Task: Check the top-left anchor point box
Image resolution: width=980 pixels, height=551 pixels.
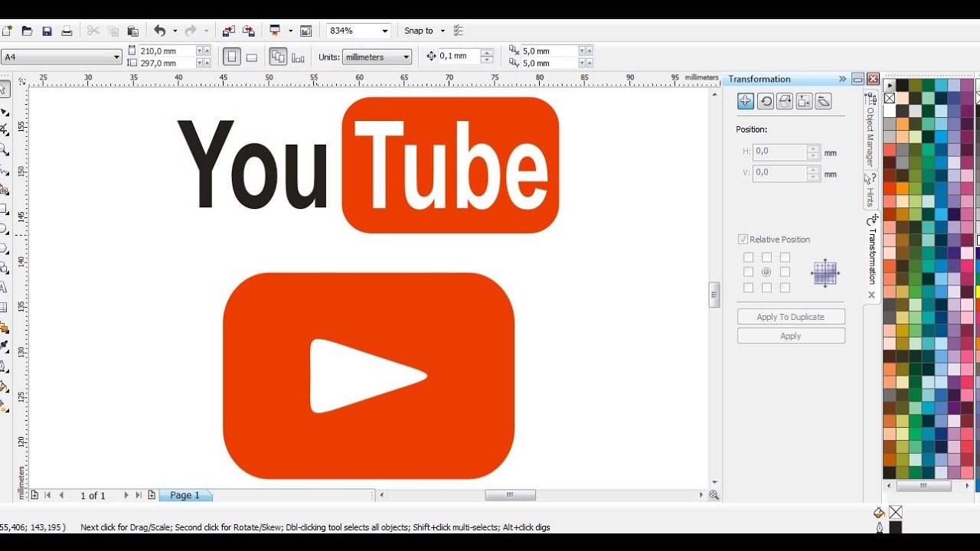Action: pos(748,257)
